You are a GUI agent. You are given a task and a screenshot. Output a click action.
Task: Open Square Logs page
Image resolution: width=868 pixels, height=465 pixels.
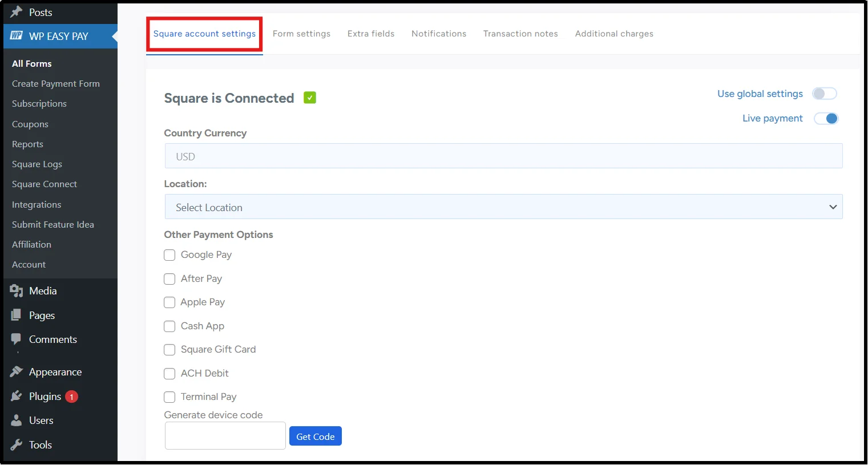click(x=37, y=164)
